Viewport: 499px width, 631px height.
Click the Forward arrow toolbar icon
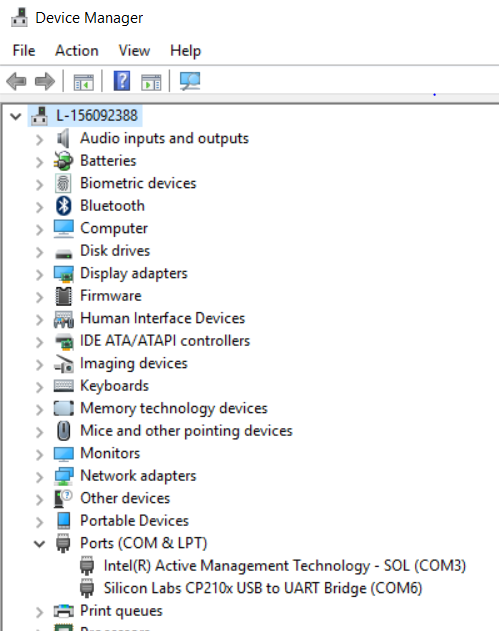click(x=45, y=81)
